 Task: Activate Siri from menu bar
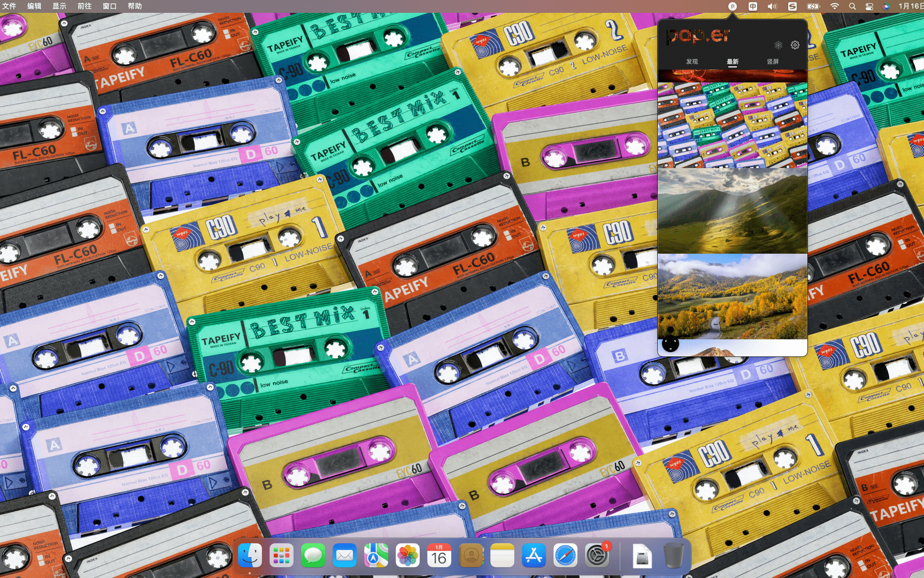point(886,6)
